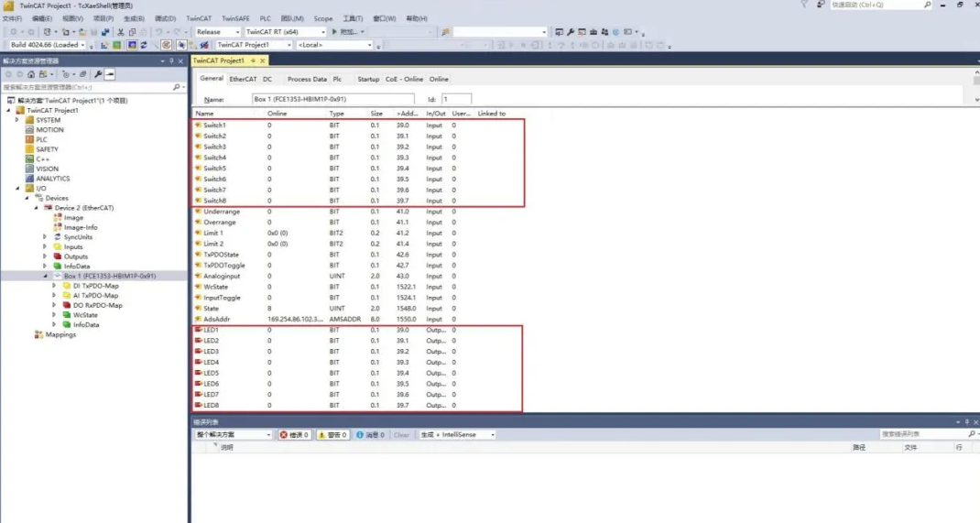Click the wrench properties icon in Solution Explorer
This screenshot has height=523, width=980.
[97, 74]
